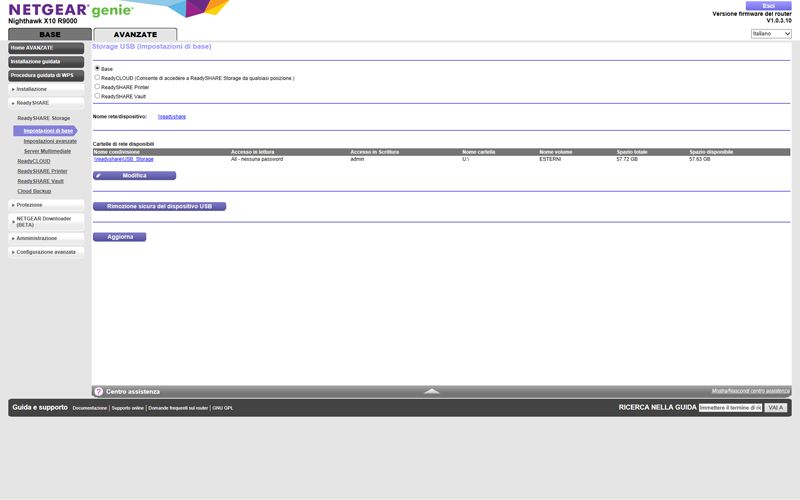Choose the ReadySHARE Vault radio button
The image size is (800, 500).
pyautogui.click(x=97, y=96)
